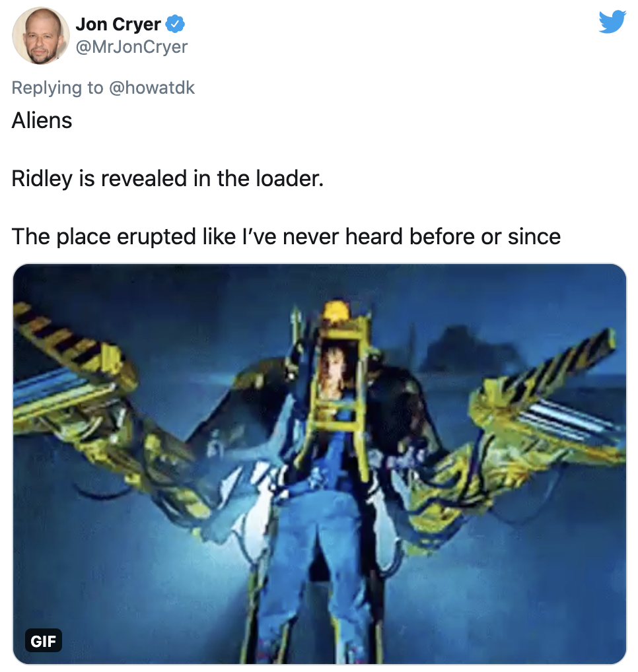638x672 pixels.
Task: Click the "Replying to" label
Action: pos(57,87)
